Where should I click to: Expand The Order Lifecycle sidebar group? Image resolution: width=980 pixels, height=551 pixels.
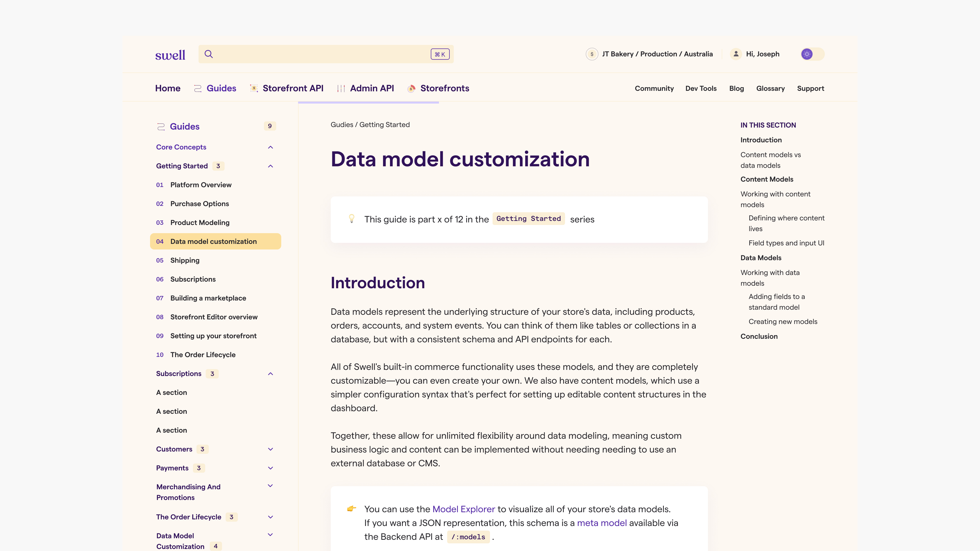(x=271, y=517)
